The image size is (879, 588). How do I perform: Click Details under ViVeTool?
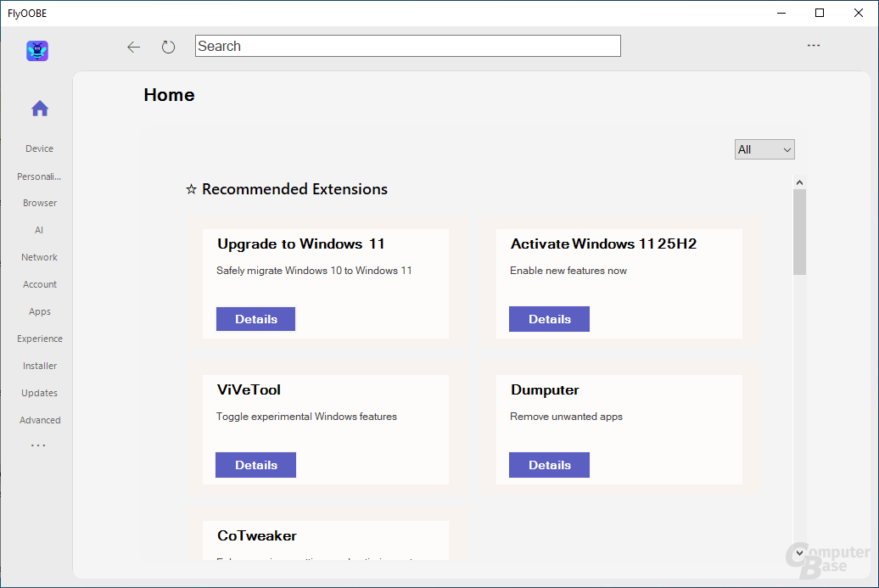click(255, 465)
